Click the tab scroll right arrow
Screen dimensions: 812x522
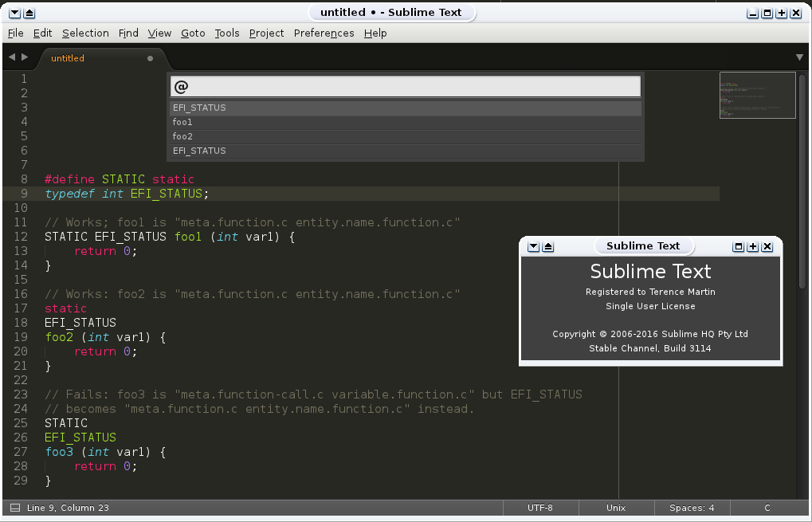pyautogui.click(x=25, y=57)
